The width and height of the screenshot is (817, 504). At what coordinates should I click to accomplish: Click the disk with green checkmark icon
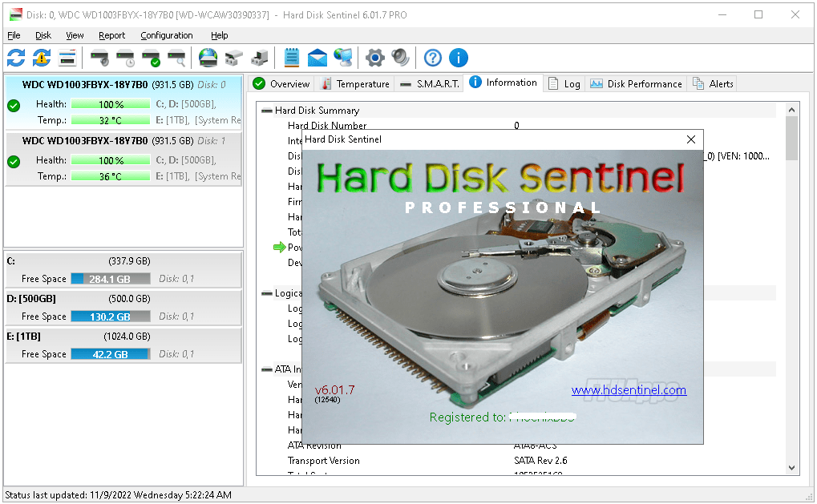pos(151,58)
